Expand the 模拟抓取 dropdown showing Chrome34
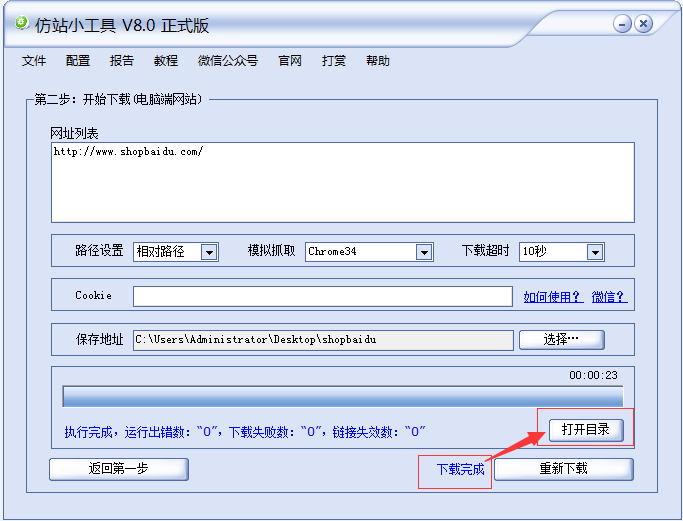Viewport: 683px width, 521px height. (x=423, y=252)
